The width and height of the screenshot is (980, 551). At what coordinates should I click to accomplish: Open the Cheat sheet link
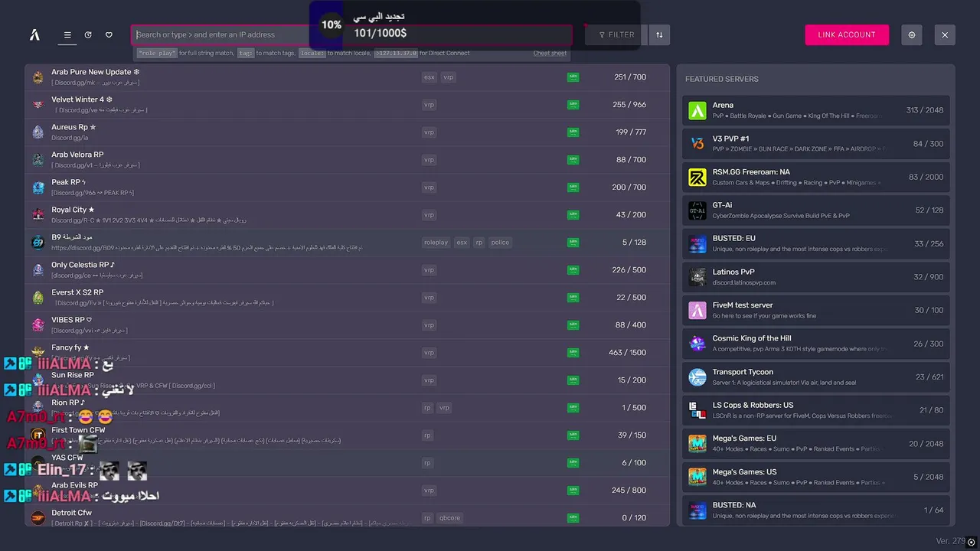tap(550, 54)
